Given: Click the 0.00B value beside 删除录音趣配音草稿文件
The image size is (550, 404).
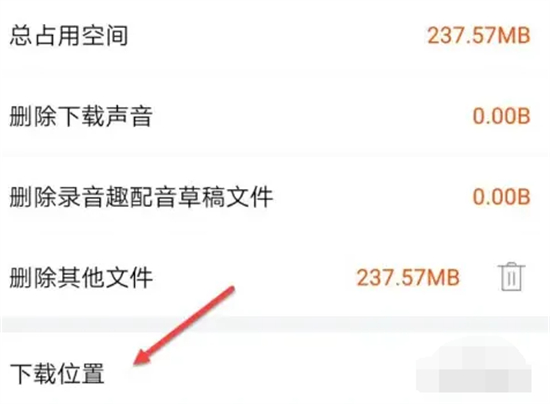Looking at the screenshot, I should [502, 197].
